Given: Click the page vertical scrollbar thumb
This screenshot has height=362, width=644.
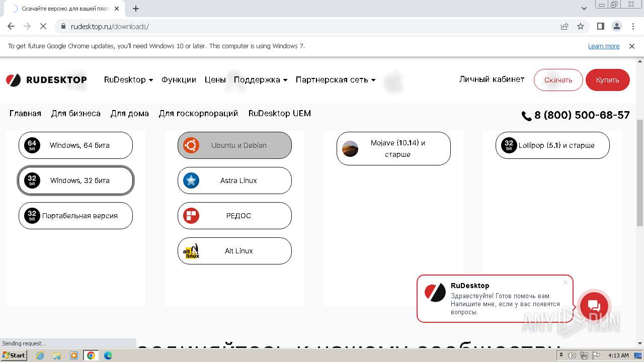Looking at the screenshot, I should point(640,173).
